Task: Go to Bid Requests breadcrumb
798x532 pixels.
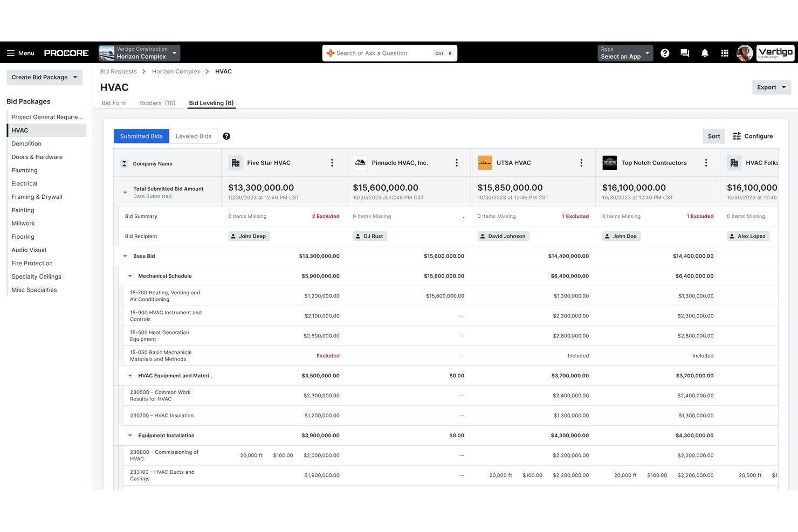Action: pyautogui.click(x=119, y=72)
